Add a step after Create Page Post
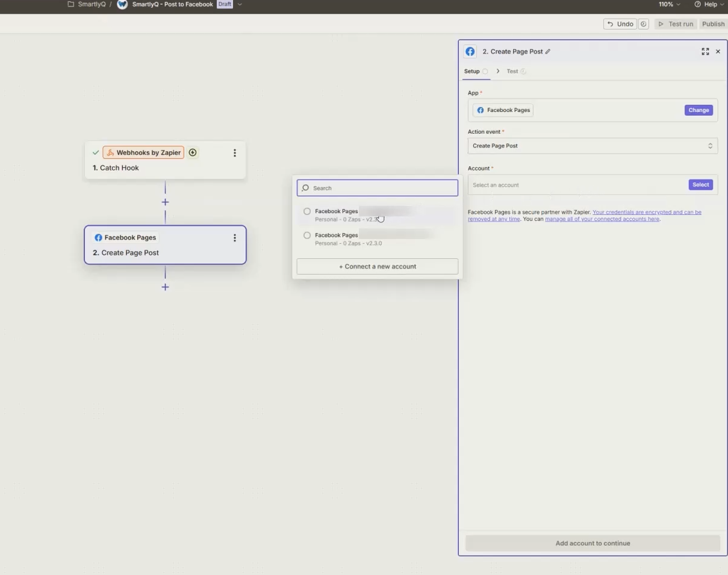The width and height of the screenshot is (728, 575). [165, 287]
